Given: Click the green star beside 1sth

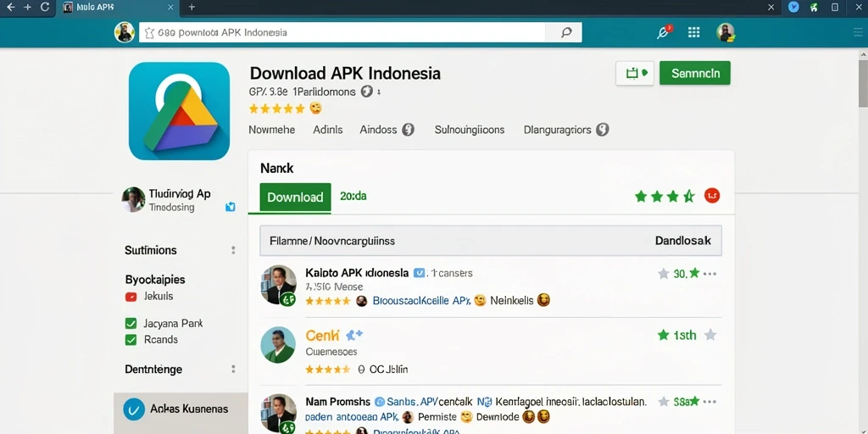Looking at the screenshot, I should point(663,335).
